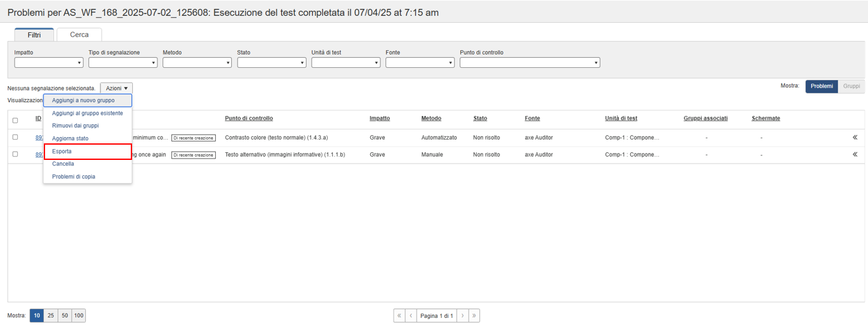This screenshot has height=328, width=868.
Task: Show 25 items per page
Action: point(51,315)
